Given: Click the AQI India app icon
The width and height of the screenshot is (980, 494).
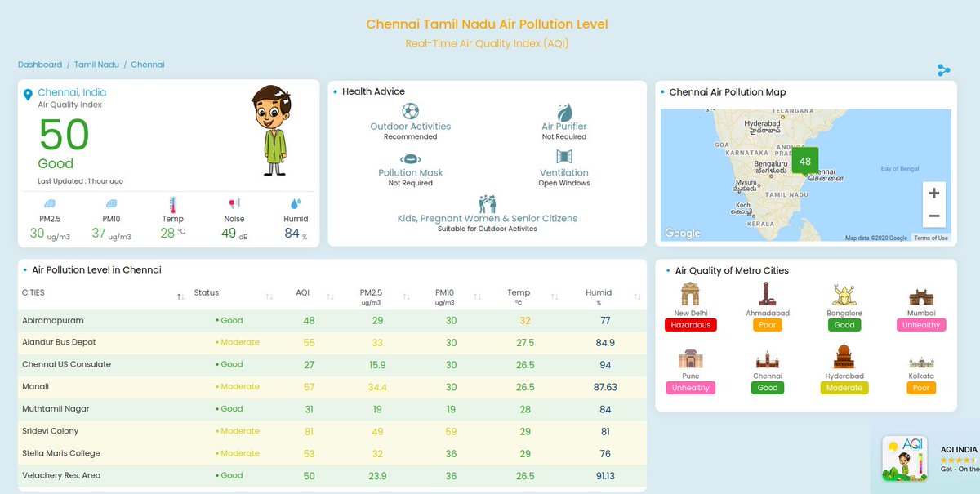Looking at the screenshot, I should pos(904,459).
